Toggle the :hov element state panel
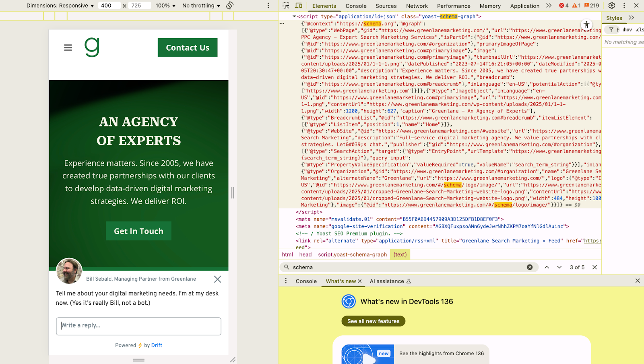644x364 pixels. [627, 30]
